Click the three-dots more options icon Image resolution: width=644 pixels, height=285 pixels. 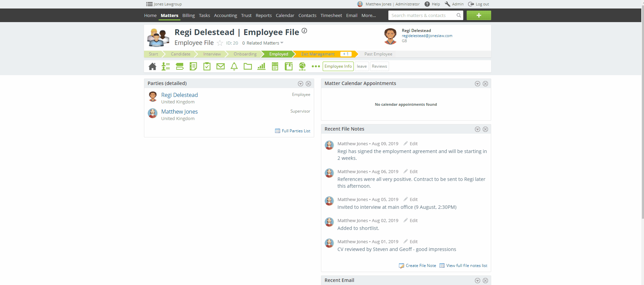point(316,66)
